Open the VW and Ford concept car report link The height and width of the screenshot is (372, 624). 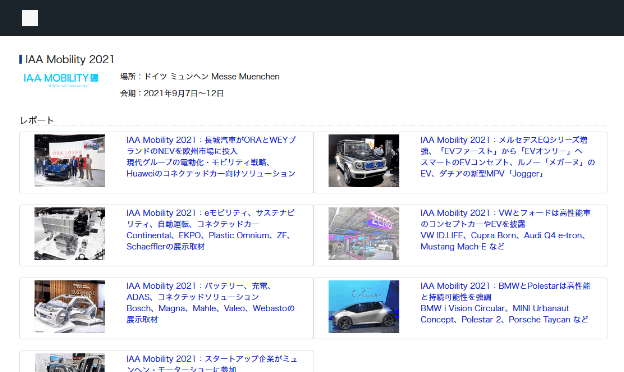505,230
